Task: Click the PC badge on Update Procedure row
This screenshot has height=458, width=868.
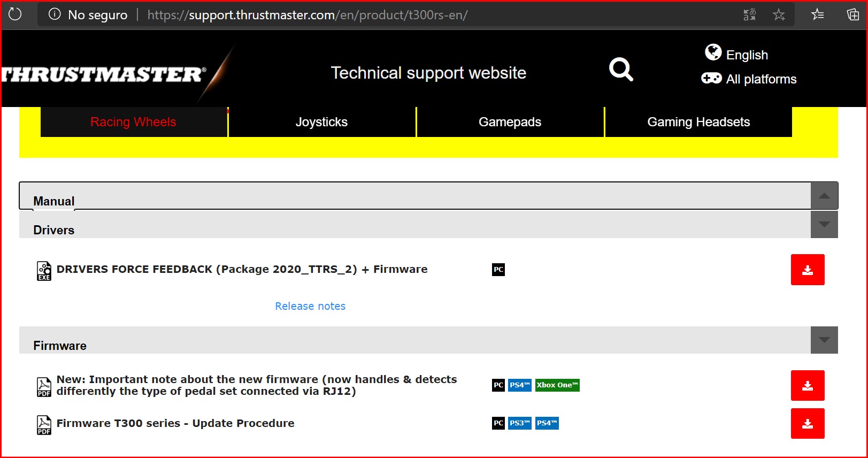Action: pyautogui.click(x=498, y=423)
